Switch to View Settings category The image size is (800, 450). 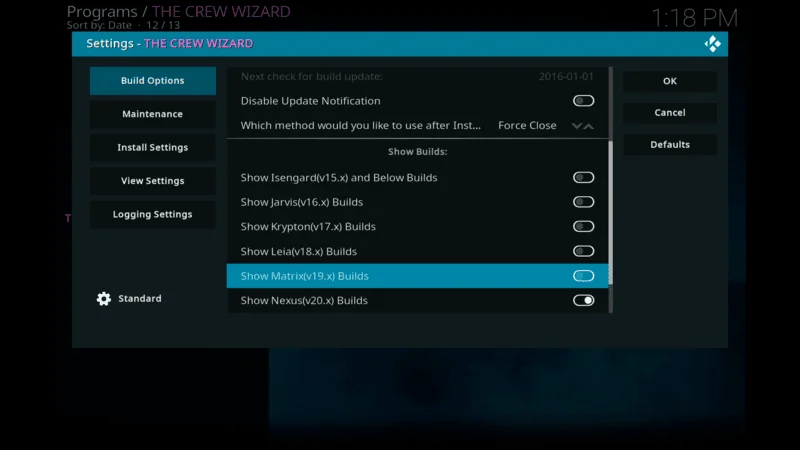click(153, 181)
